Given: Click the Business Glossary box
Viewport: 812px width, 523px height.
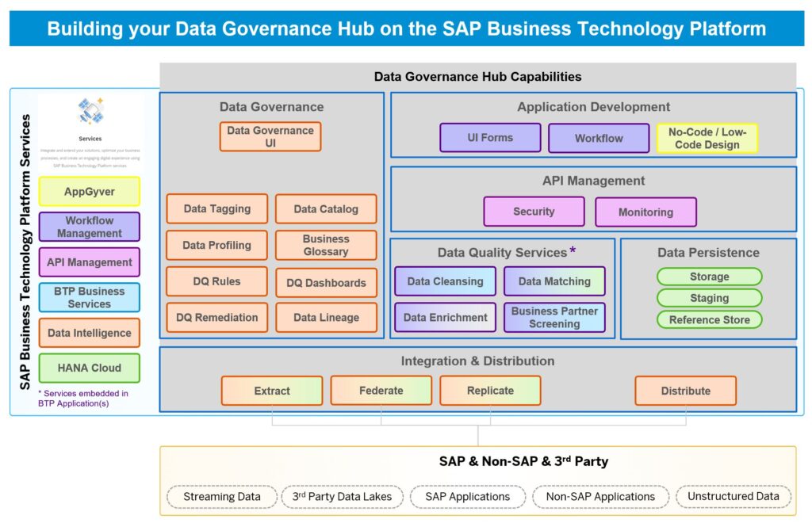Looking at the screenshot, I should (x=326, y=245).
